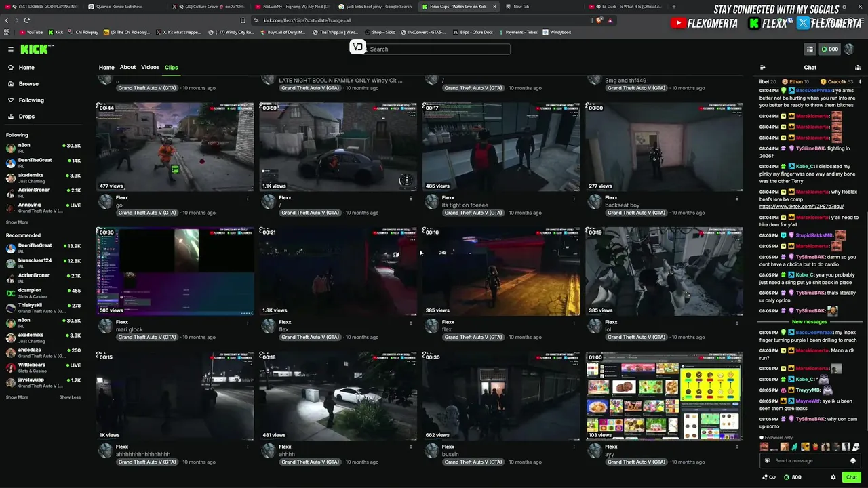Image resolution: width=868 pixels, height=488 pixels.
Task: Click the Drops icon in sidebar
Action: click(x=11, y=117)
